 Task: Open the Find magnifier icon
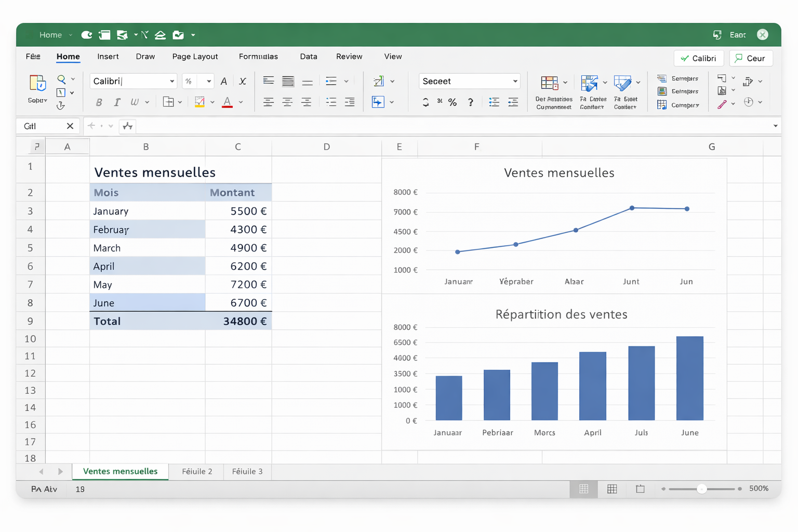click(x=61, y=79)
